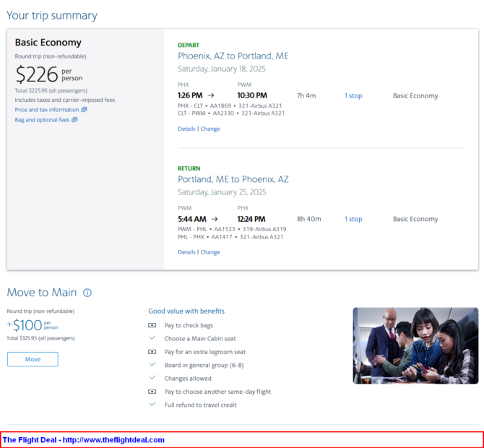Click the external-link icon beside Bag and optional fees
Screen dimensions: 484x448
pyautogui.click(x=74, y=120)
